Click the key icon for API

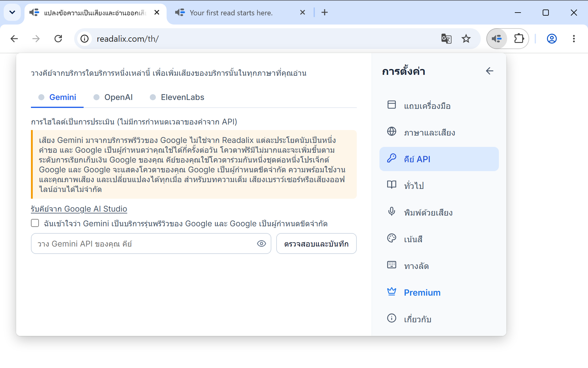pos(391,158)
